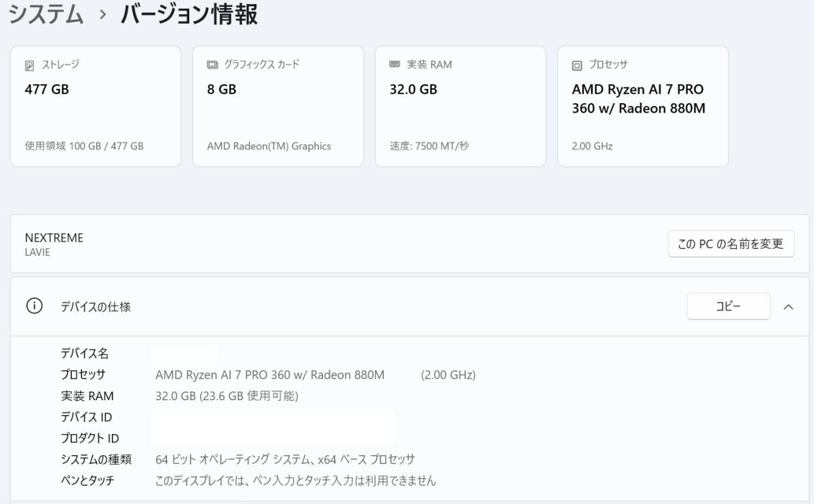814x504 pixels.
Task: Click the device specifications info icon
Action: click(34, 307)
